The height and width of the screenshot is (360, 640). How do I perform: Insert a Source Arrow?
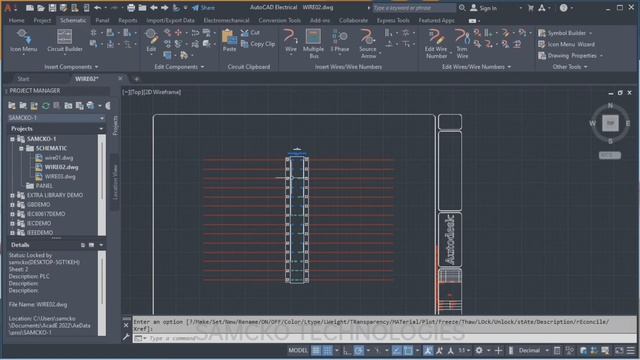tap(368, 43)
